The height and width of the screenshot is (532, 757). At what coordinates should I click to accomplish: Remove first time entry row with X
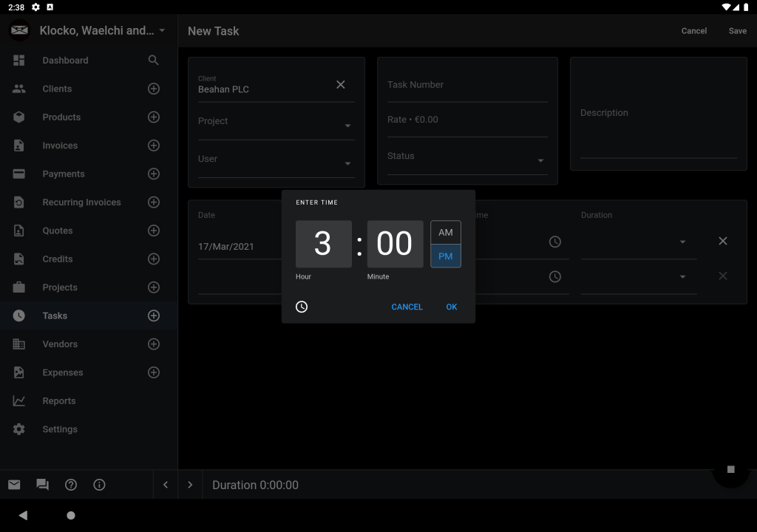(723, 241)
